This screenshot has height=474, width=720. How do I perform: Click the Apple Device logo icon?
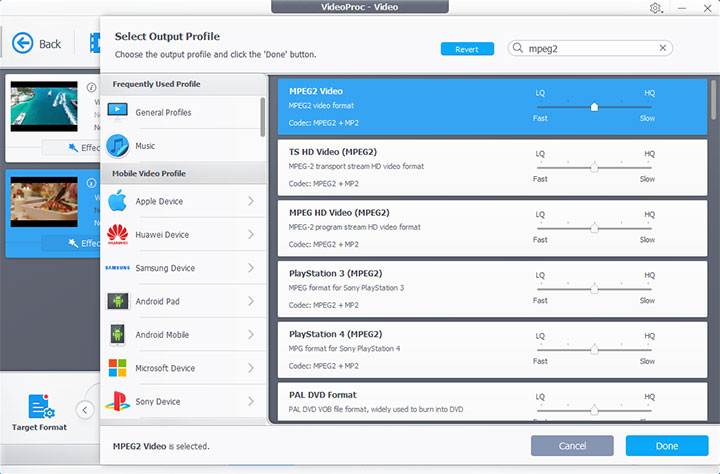click(x=118, y=201)
